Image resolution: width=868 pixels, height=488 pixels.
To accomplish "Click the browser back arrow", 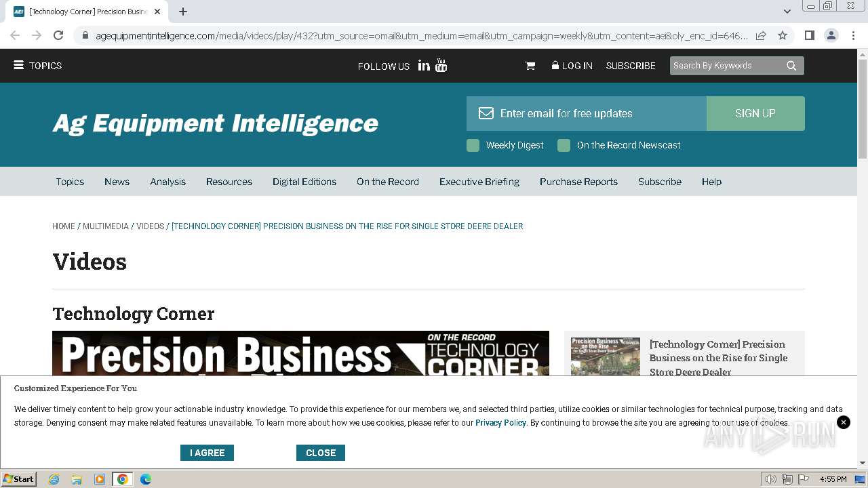I will [15, 35].
